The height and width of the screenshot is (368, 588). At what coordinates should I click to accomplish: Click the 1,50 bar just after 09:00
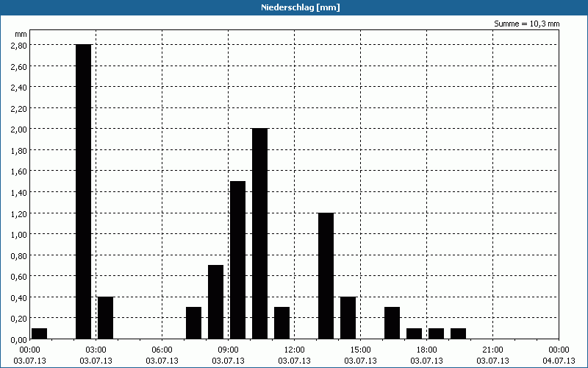pos(237,260)
